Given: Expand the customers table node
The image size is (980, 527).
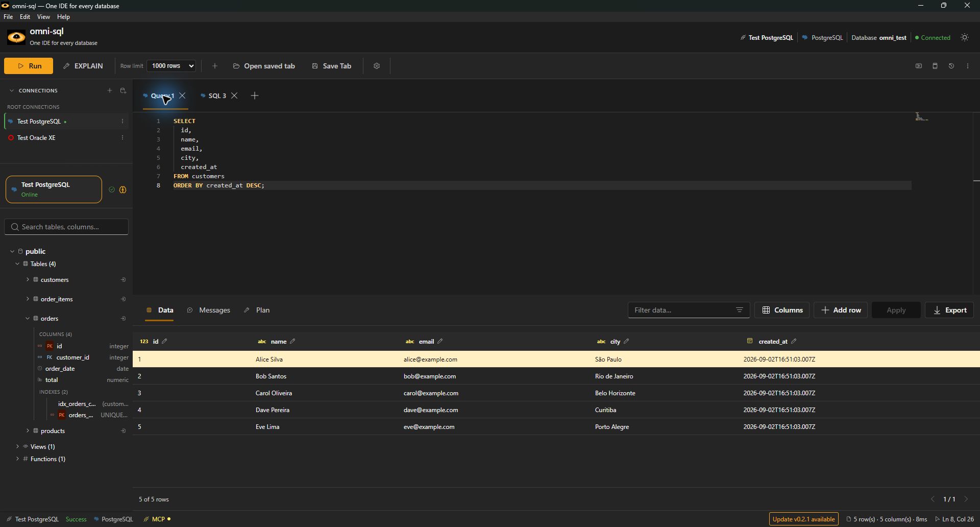Looking at the screenshot, I should click(28, 280).
